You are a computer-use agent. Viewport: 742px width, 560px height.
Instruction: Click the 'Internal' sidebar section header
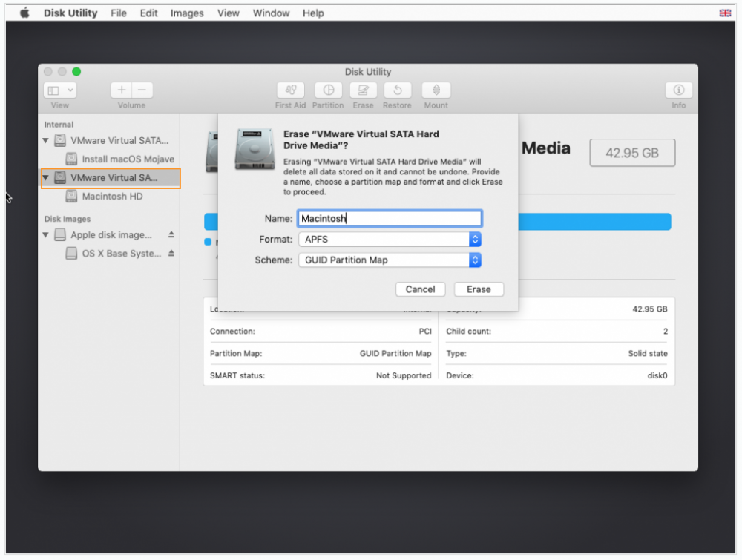[59, 125]
